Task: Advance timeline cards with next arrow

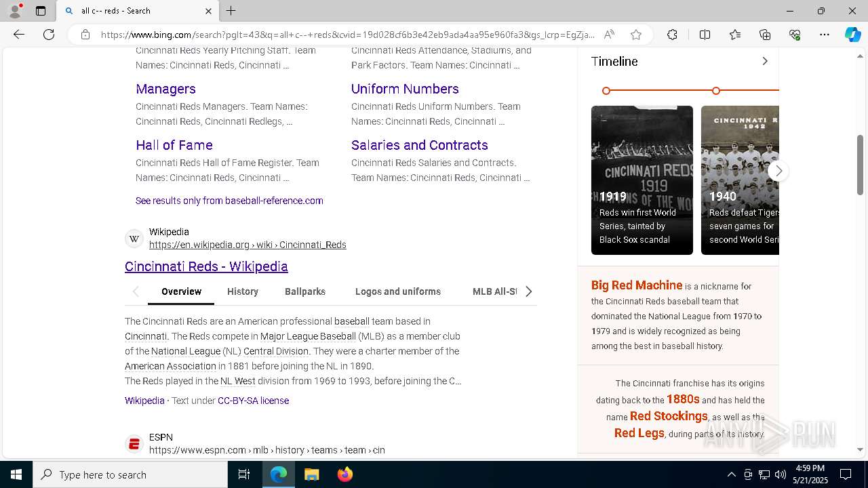Action: [x=778, y=171]
